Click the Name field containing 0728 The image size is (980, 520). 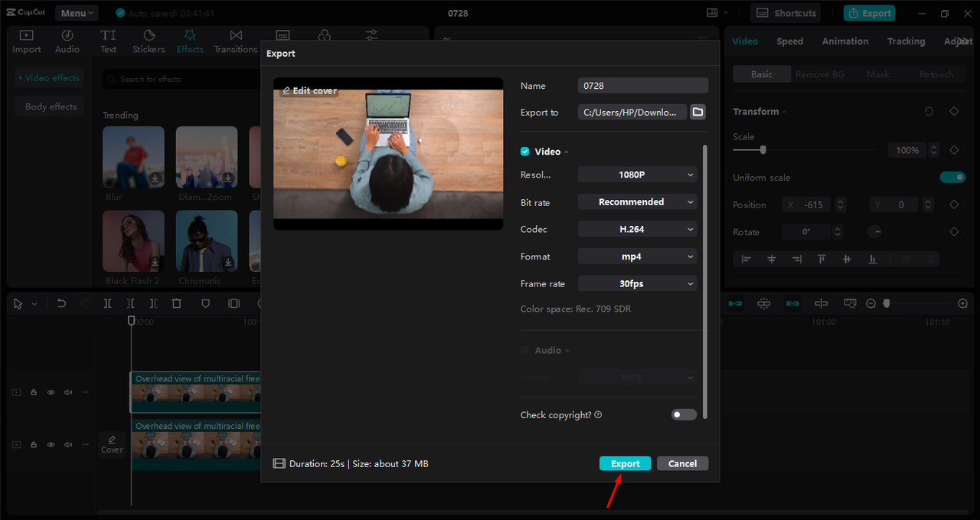643,86
